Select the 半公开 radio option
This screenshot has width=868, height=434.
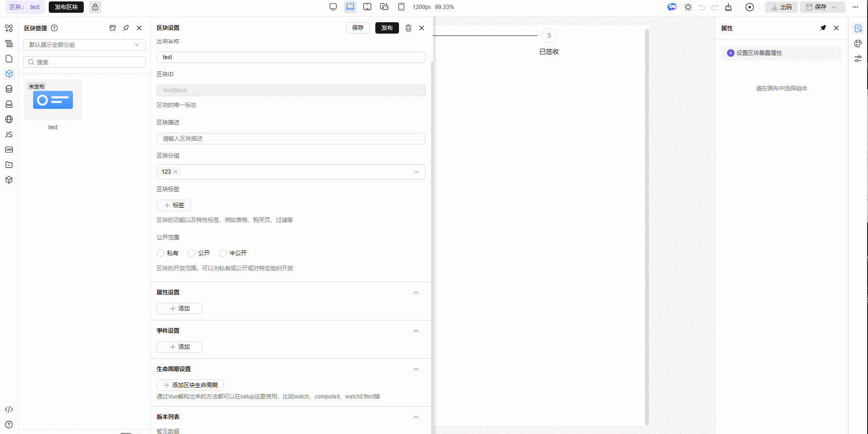tap(223, 253)
